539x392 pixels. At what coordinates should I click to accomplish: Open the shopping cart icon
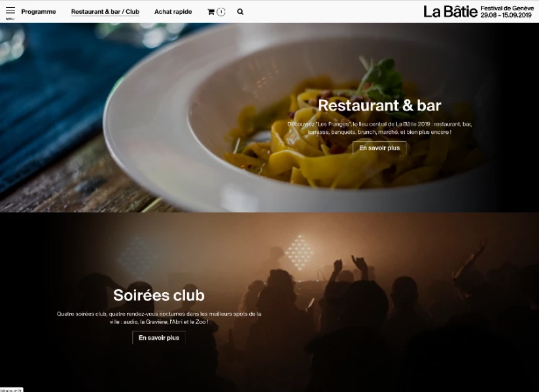coord(211,12)
